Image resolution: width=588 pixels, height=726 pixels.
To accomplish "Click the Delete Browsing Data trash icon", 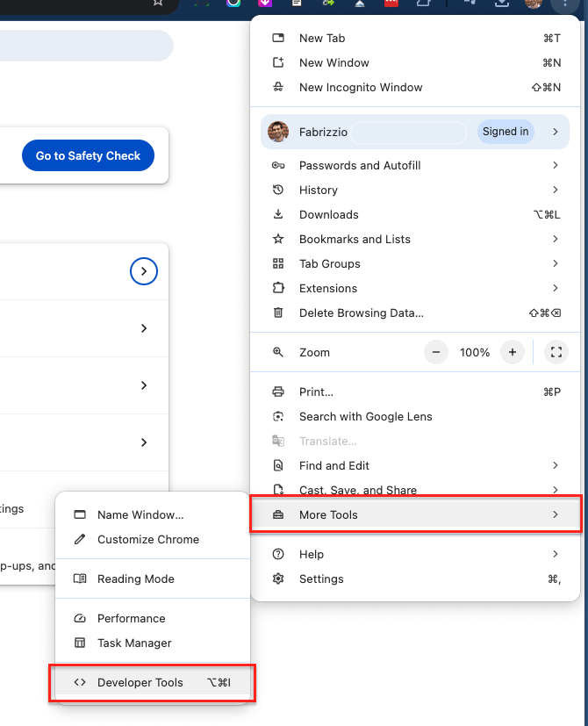I will click(278, 313).
